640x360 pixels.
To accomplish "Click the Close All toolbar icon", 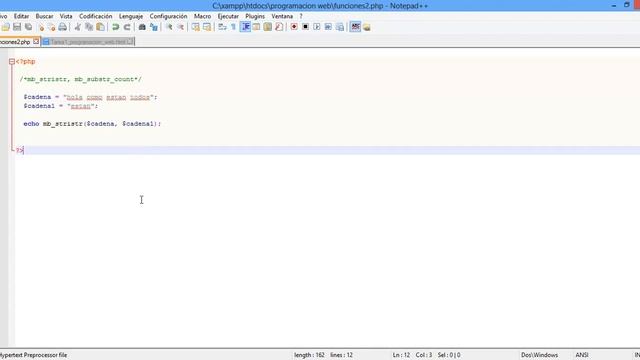I will coord(51,27).
